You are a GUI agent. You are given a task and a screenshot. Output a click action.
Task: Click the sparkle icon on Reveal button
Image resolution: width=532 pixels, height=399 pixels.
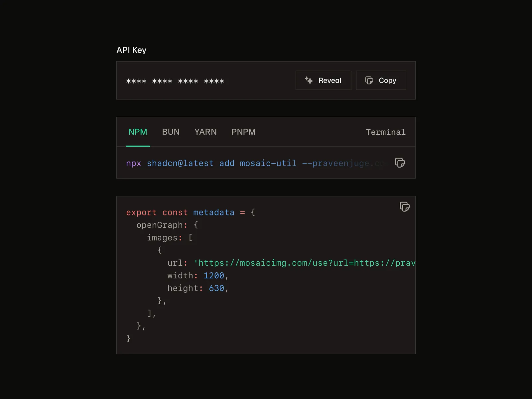tap(309, 80)
